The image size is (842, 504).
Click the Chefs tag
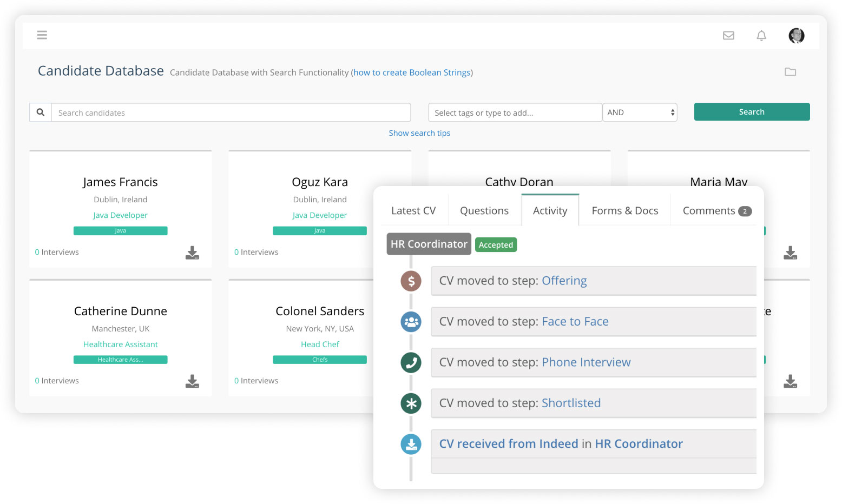320,360
